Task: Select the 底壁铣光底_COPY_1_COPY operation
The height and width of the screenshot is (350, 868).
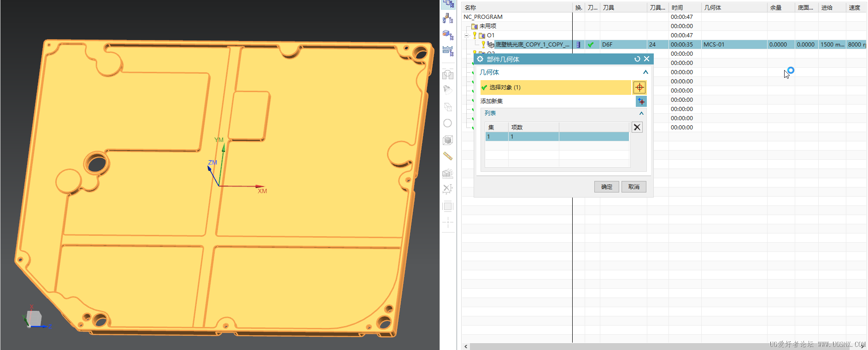Action: pyautogui.click(x=533, y=45)
